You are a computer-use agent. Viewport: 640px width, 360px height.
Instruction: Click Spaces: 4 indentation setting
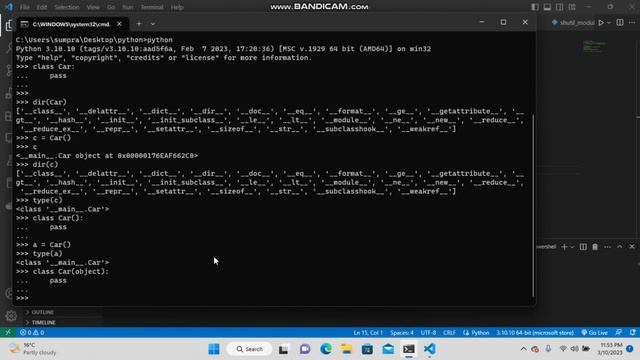402,332
